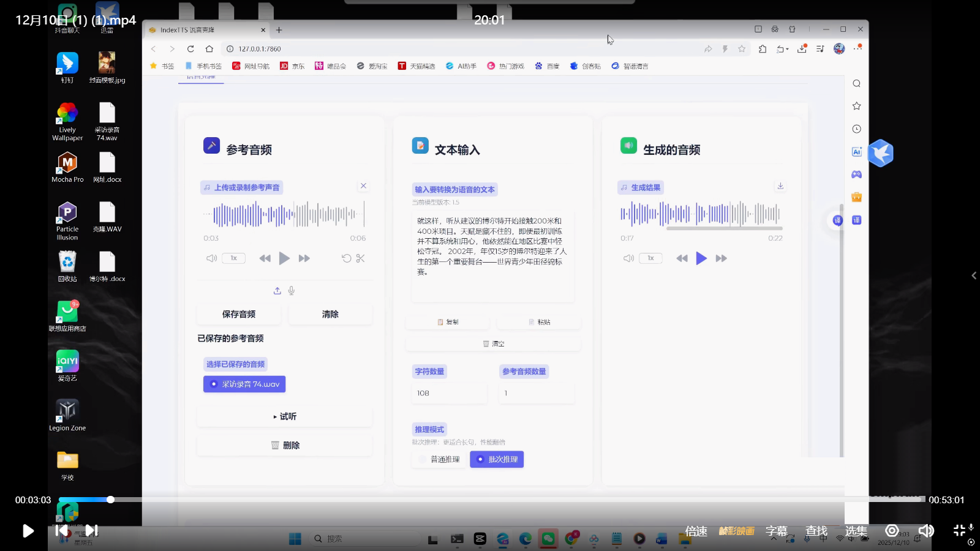Play the reference audio waveform
This screenshot has width=980, height=551.
tap(284, 258)
